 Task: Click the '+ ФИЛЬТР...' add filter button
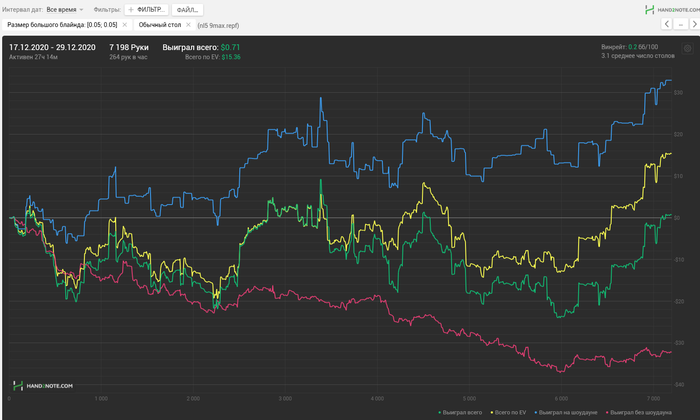(146, 9)
